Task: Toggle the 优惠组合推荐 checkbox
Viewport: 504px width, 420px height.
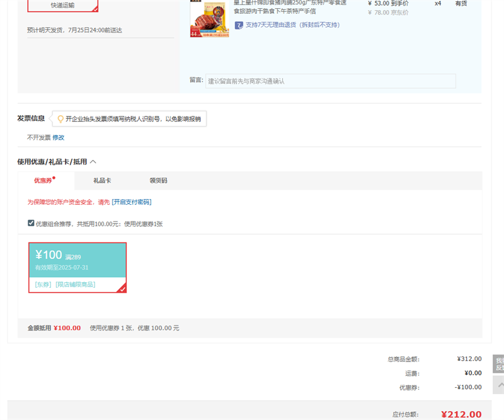Action: (x=31, y=223)
